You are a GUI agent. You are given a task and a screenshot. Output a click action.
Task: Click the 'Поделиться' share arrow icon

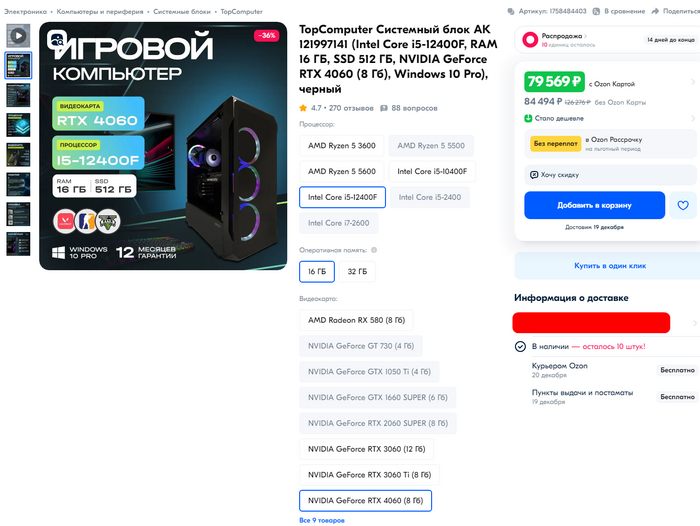(656, 12)
